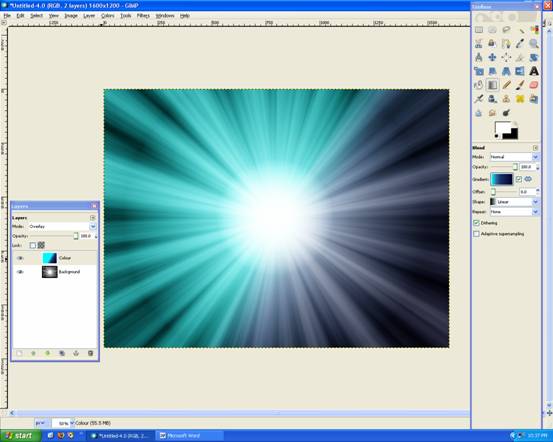Delete the layer using trash button

tap(90, 353)
